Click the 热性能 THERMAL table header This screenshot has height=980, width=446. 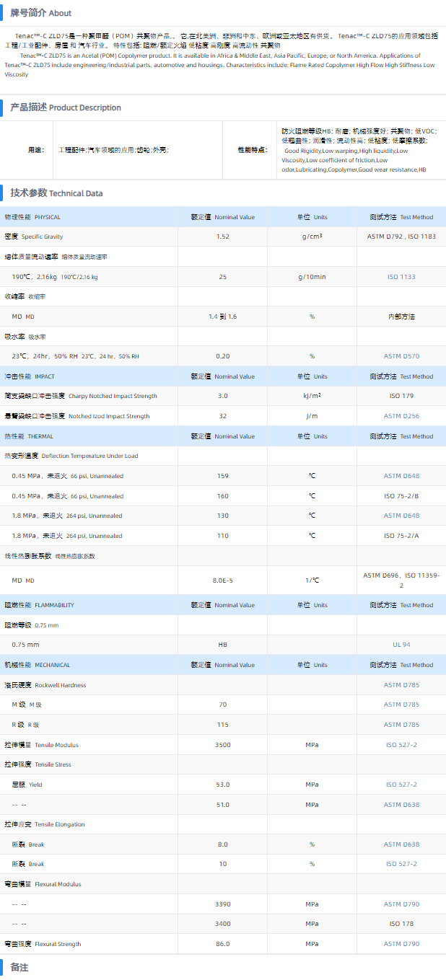tap(29, 436)
